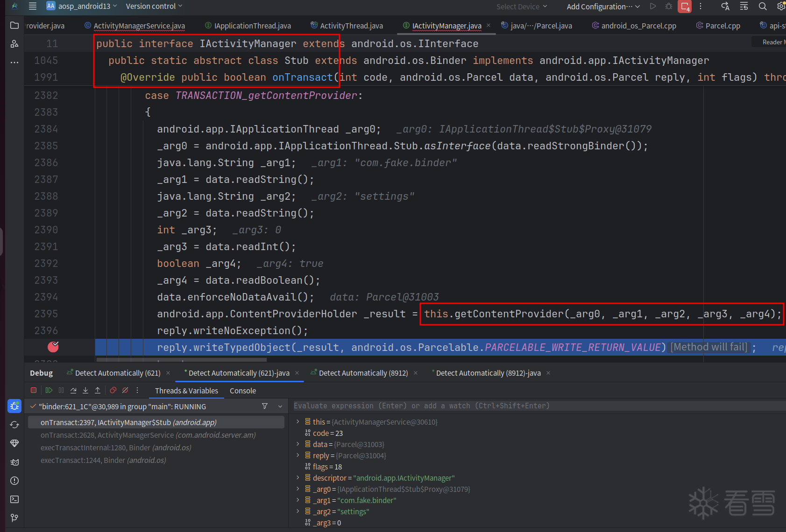Open the java/.../Parcel.java tab
Viewport: 786px width, 532px height.
click(537, 26)
